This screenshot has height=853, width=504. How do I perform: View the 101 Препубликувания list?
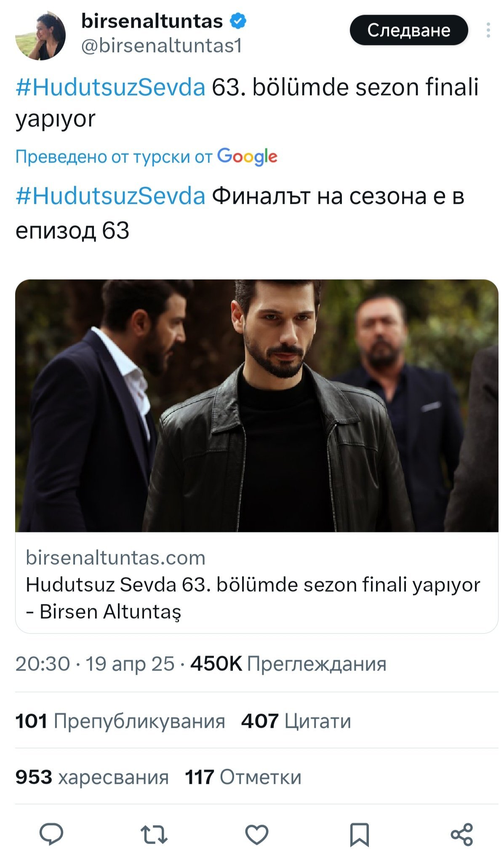coord(120,721)
